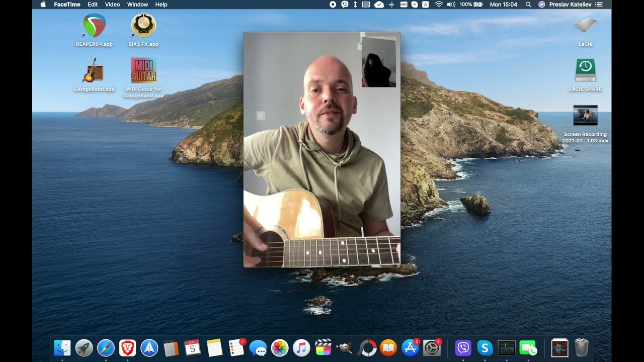Screen dimensions: 644x362
Task: Open the Edit menu
Action: pos(93,5)
